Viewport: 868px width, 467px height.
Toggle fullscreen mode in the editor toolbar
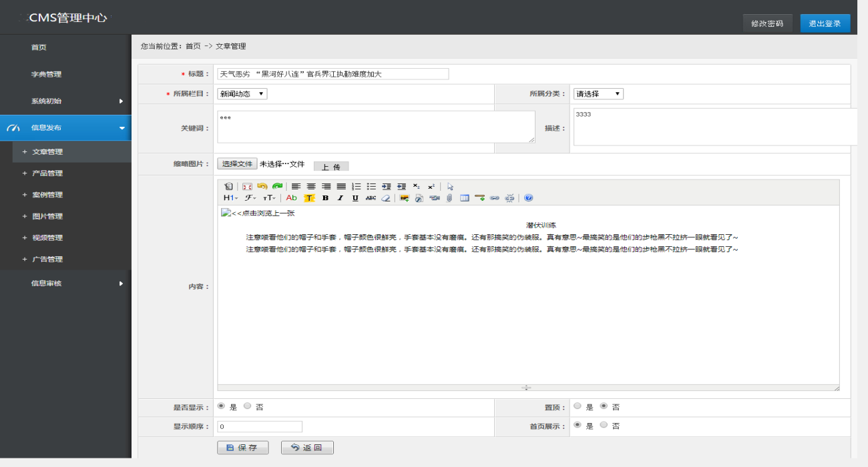pyautogui.click(x=247, y=186)
